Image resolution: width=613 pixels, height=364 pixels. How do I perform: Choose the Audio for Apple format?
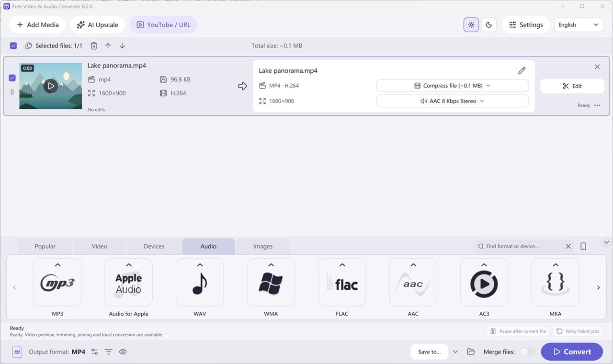click(x=128, y=282)
